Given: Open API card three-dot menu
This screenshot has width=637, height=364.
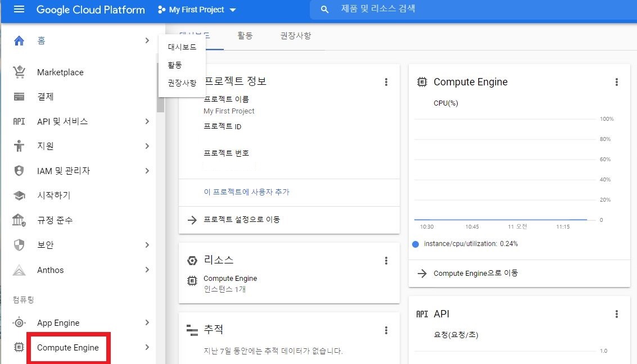Looking at the screenshot, I should [616, 313].
